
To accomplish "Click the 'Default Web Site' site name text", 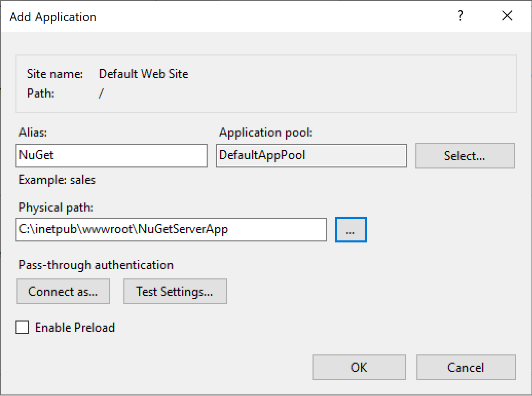I will [x=143, y=73].
